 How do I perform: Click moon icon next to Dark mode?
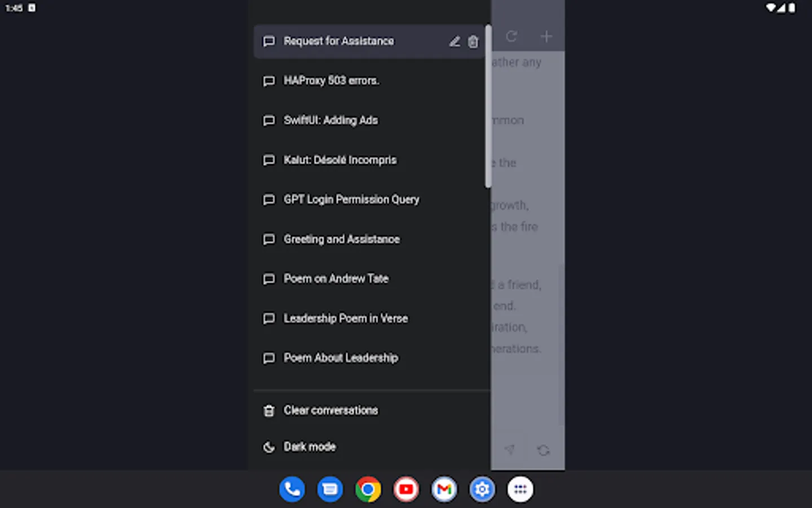269,447
